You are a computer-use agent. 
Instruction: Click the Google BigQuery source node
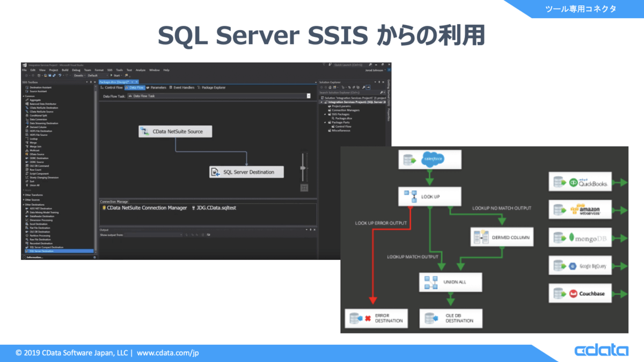tap(580, 266)
